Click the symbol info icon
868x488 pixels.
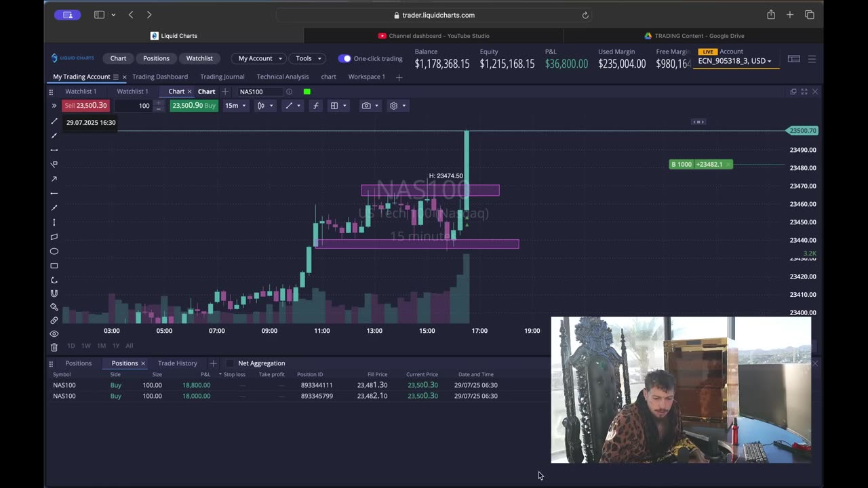click(x=289, y=91)
